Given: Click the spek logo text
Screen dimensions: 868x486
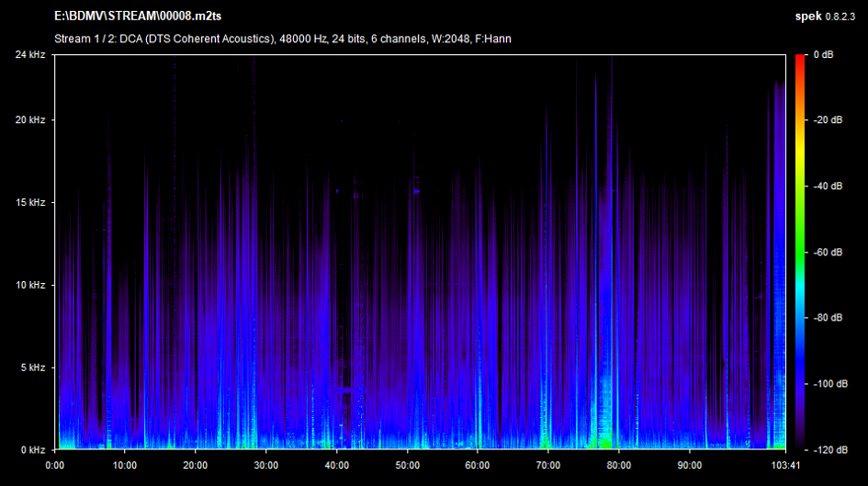Looking at the screenshot, I should click(x=807, y=17).
